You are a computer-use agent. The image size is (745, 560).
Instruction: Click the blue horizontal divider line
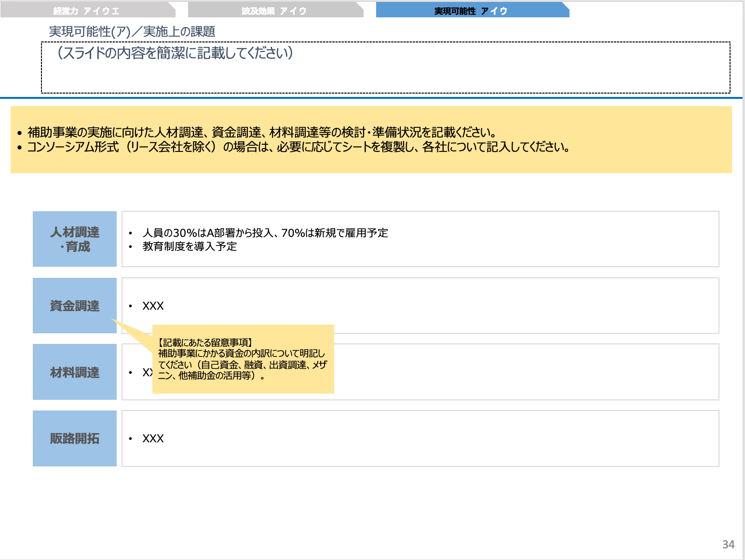[x=372, y=98]
